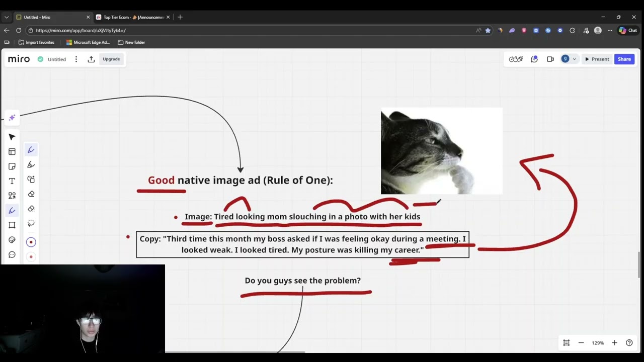Viewport: 644px width, 362px height.
Task: Click the media control icon in Edge toolbar
Action: click(586, 30)
